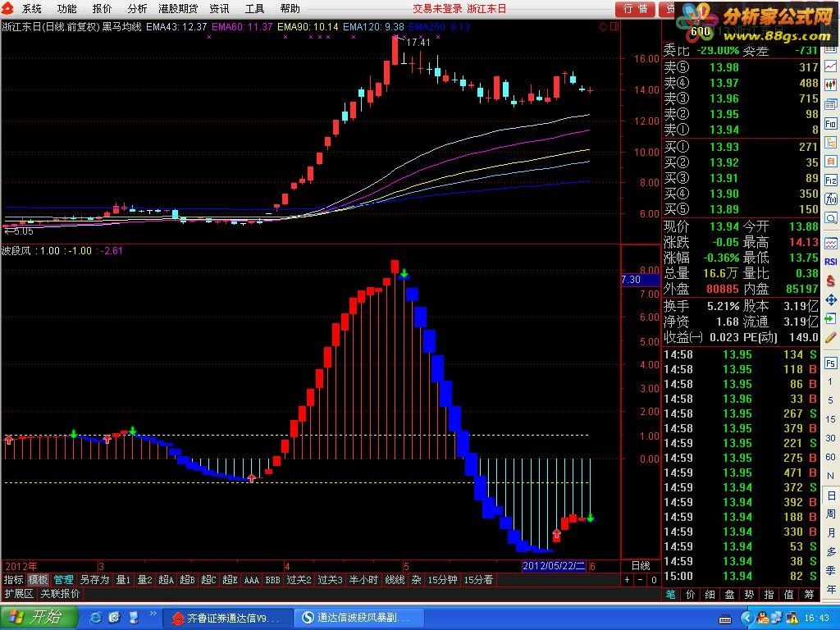This screenshot has width=840, height=630.
Task: Select the 年 yearly period
Action: click(830, 589)
